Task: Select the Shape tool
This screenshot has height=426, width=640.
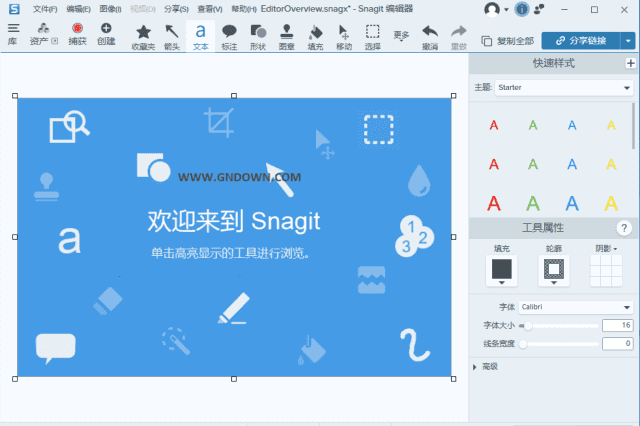Action: click(258, 37)
